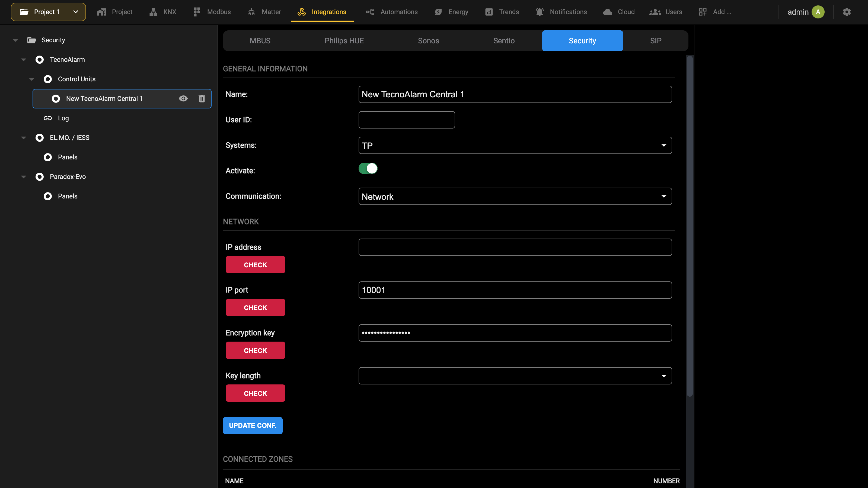Open the Project 1 selector dropdown

click(48, 12)
